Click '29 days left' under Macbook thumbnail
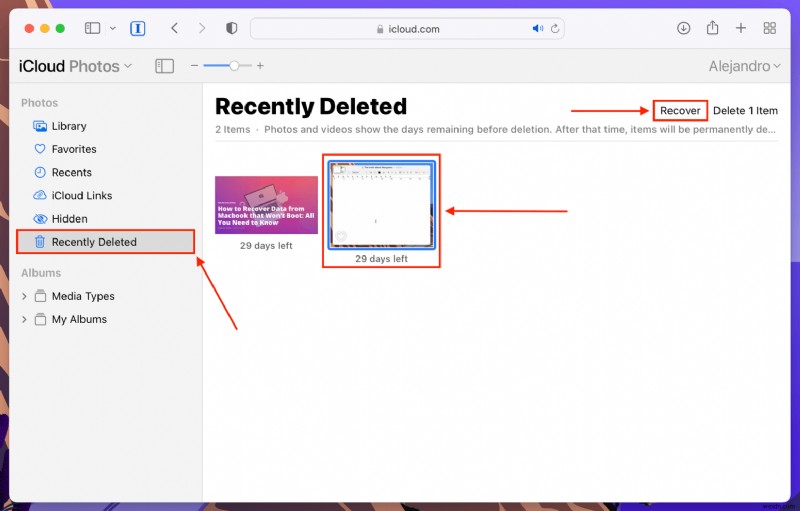The height and width of the screenshot is (511, 800). [x=266, y=246]
